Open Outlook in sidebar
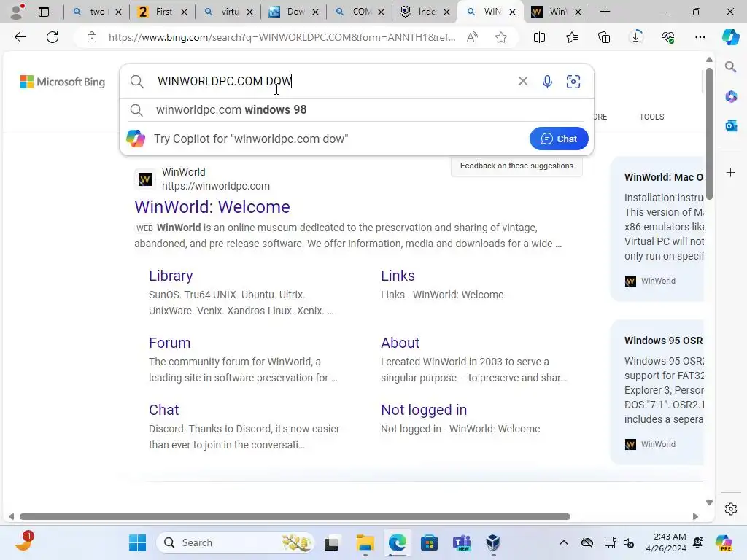Image resolution: width=747 pixels, height=560 pixels. pos(731,125)
